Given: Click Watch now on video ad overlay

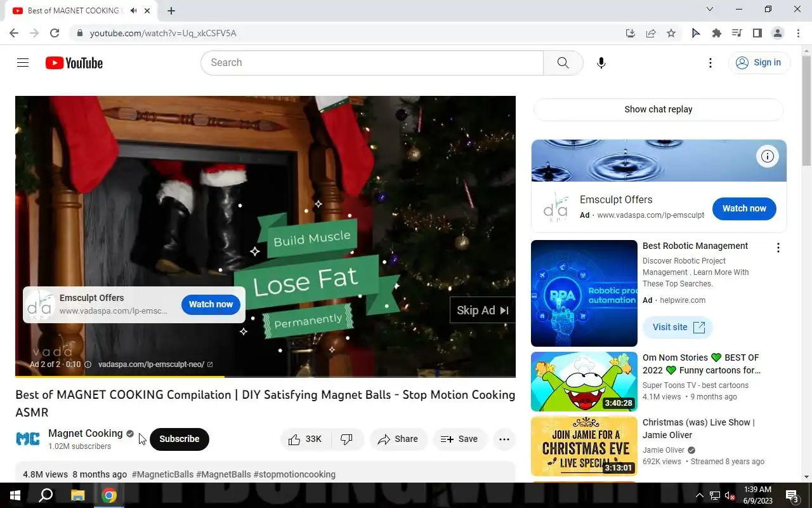Looking at the screenshot, I should click(211, 304).
